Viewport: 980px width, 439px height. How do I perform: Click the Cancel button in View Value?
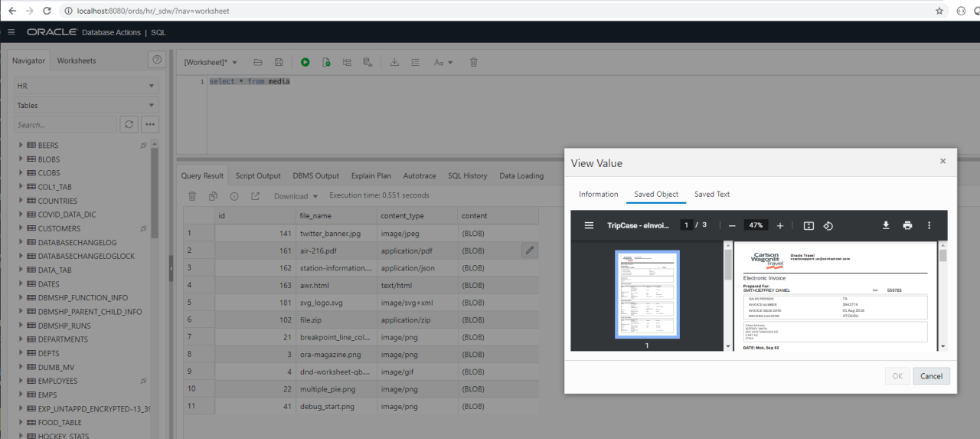click(x=931, y=376)
